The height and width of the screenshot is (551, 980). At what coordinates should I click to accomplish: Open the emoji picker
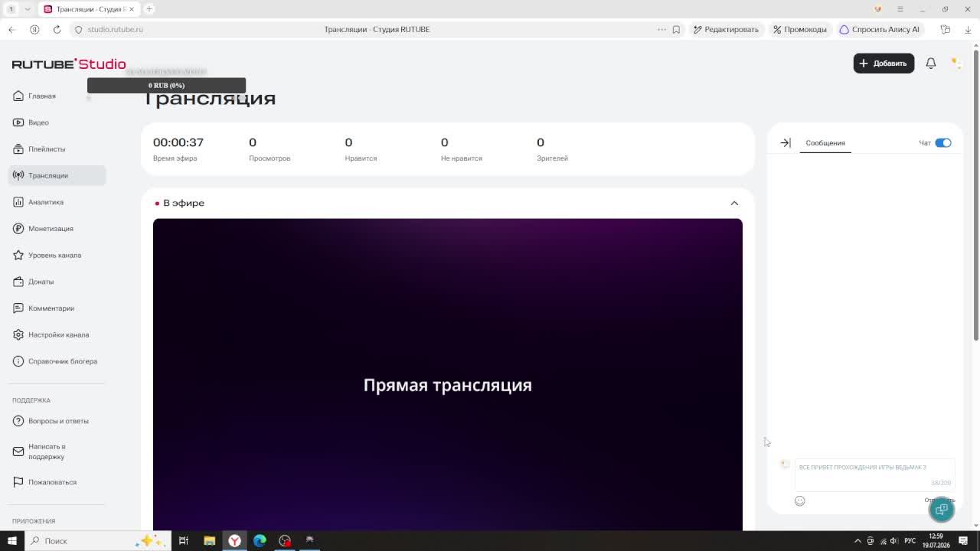800,500
